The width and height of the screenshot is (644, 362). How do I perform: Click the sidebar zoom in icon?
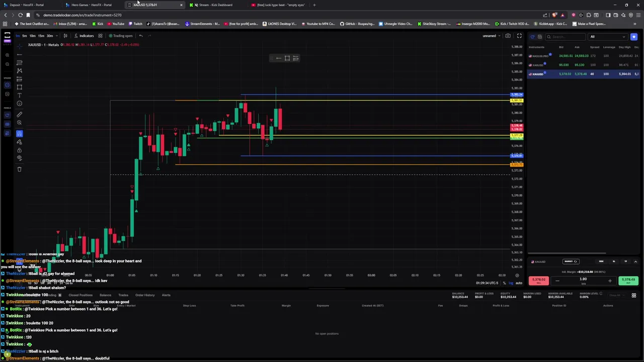tap(7, 55)
